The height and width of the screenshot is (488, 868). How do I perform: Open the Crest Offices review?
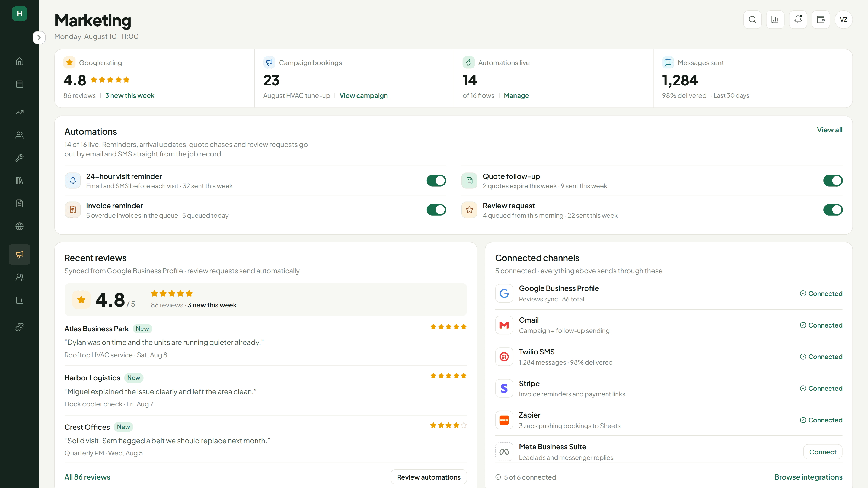click(x=266, y=439)
